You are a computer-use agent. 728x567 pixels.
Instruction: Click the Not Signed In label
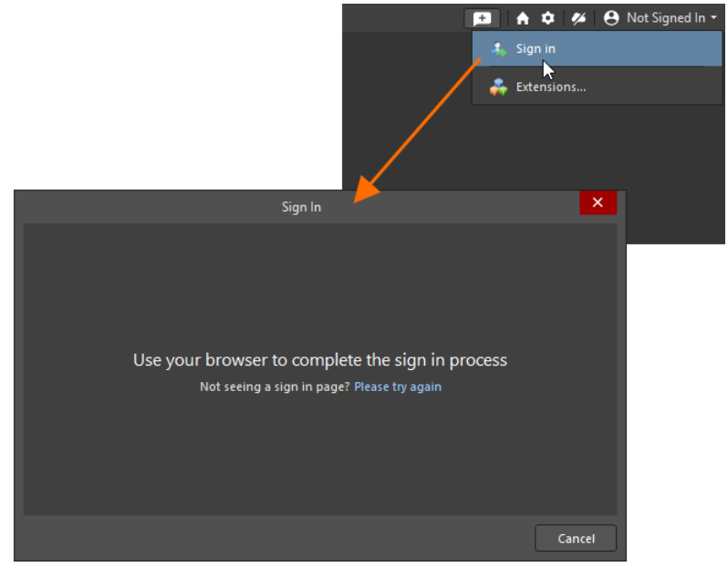[x=665, y=18]
